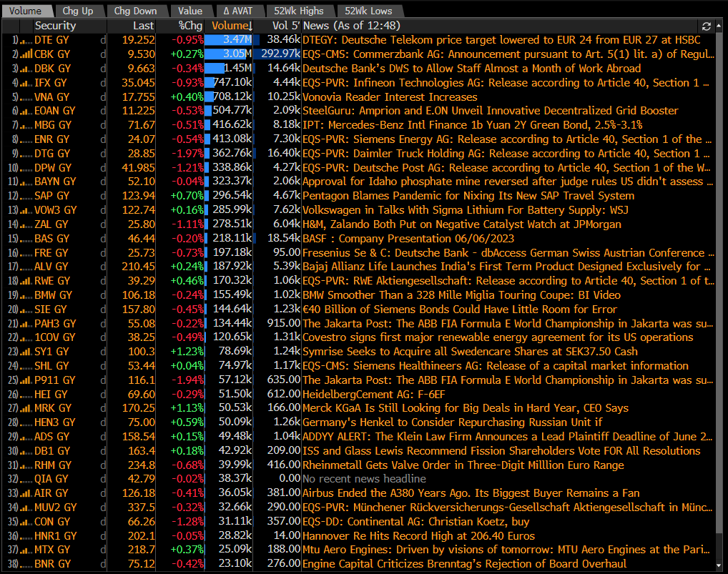
Task: Click the 292.97k Vol 5' cell for CBK GY
Action: click(x=277, y=54)
